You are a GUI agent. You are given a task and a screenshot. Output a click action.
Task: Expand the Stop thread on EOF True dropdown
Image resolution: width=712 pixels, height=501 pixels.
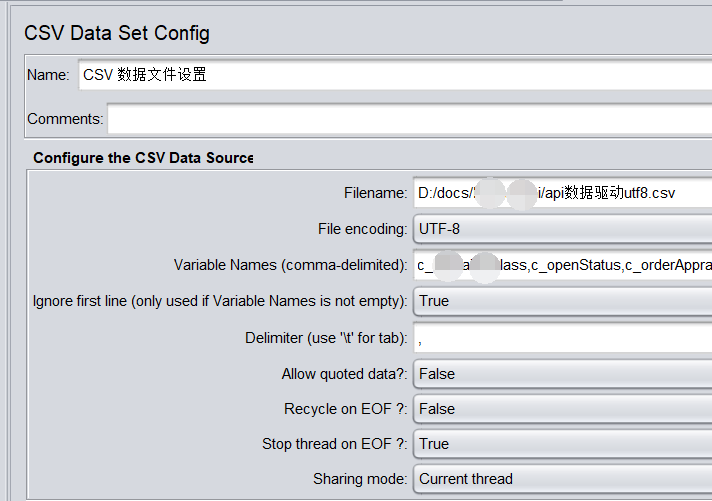(x=562, y=444)
